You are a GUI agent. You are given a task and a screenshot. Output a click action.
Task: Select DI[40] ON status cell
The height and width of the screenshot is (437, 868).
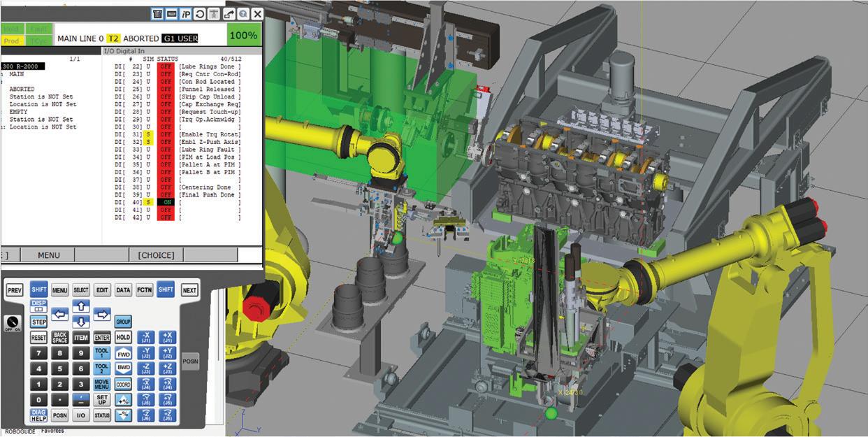(166, 202)
